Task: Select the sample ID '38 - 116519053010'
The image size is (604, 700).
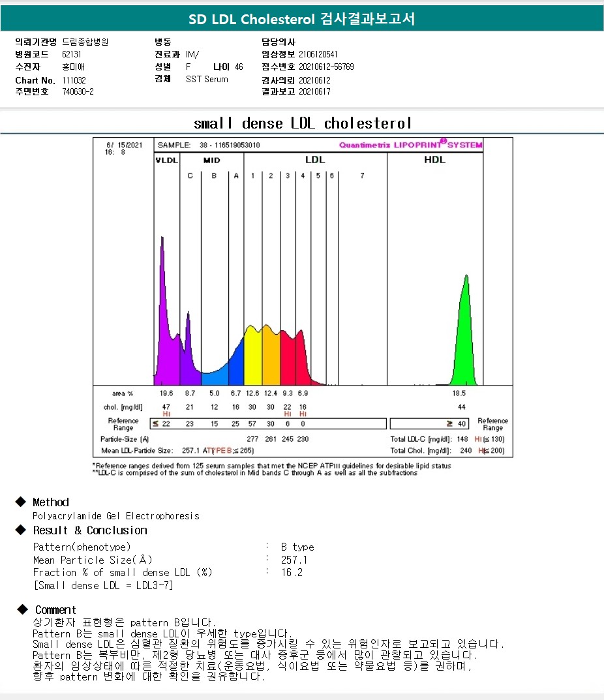Action: coord(230,145)
